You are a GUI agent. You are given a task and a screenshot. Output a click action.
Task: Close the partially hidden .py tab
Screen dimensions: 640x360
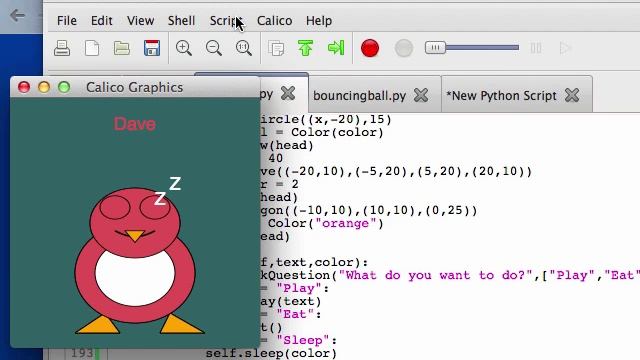(x=288, y=93)
